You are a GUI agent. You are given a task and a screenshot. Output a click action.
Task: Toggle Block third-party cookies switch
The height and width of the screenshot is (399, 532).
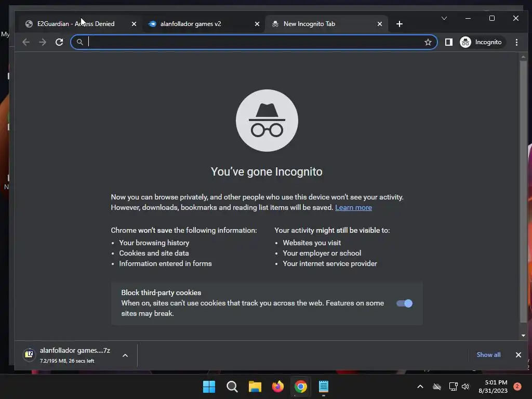[x=404, y=303]
